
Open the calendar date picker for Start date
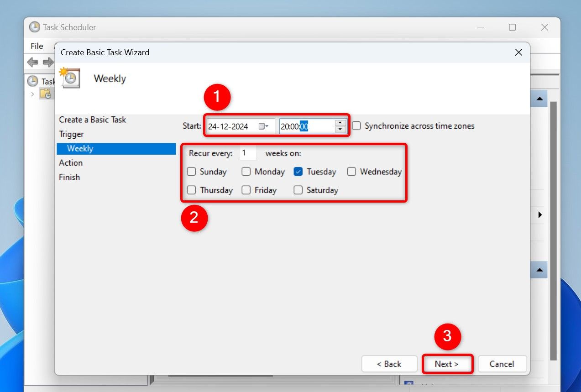point(264,126)
